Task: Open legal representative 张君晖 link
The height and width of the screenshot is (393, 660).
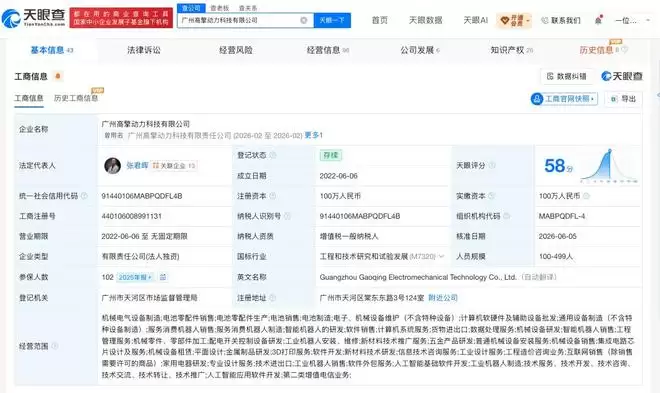Action: point(137,165)
